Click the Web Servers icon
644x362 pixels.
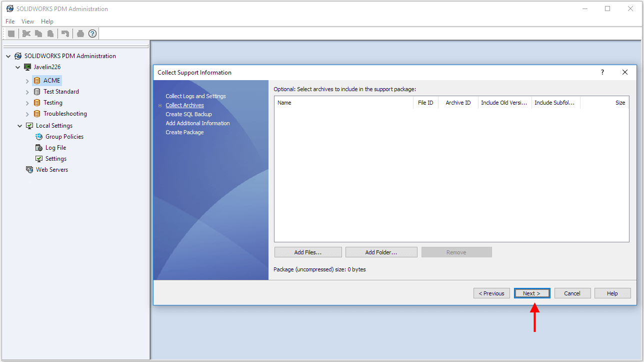tap(29, 170)
